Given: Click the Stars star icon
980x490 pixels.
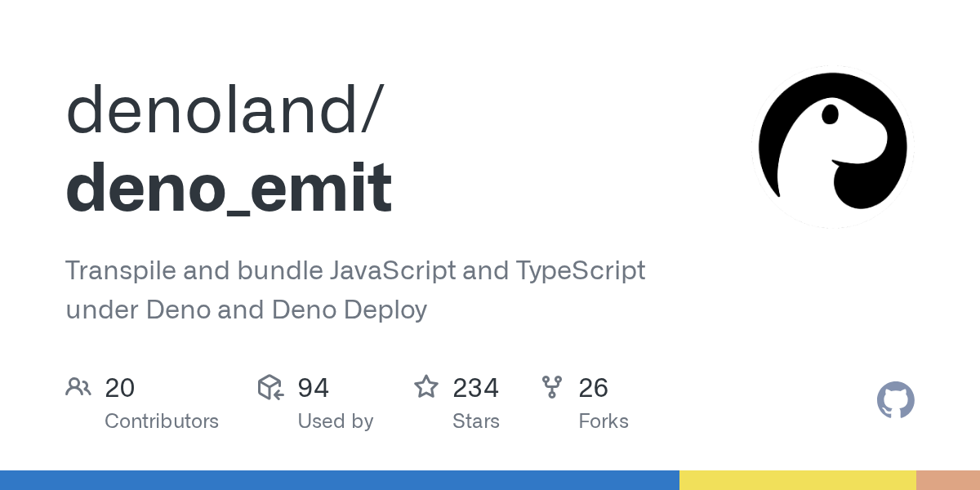Looking at the screenshot, I should pyautogui.click(x=426, y=387).
